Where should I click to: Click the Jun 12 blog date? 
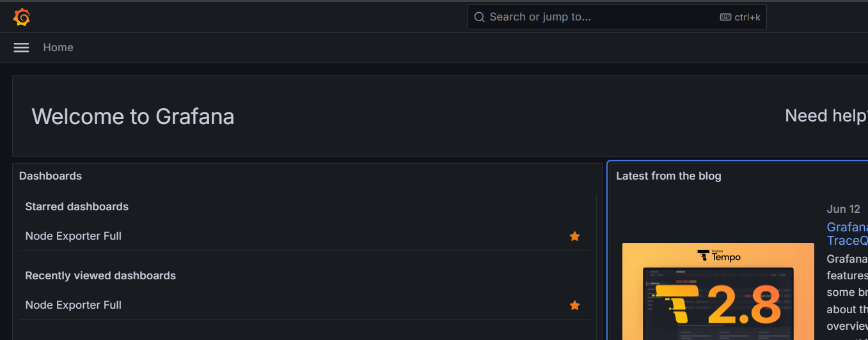843,209
